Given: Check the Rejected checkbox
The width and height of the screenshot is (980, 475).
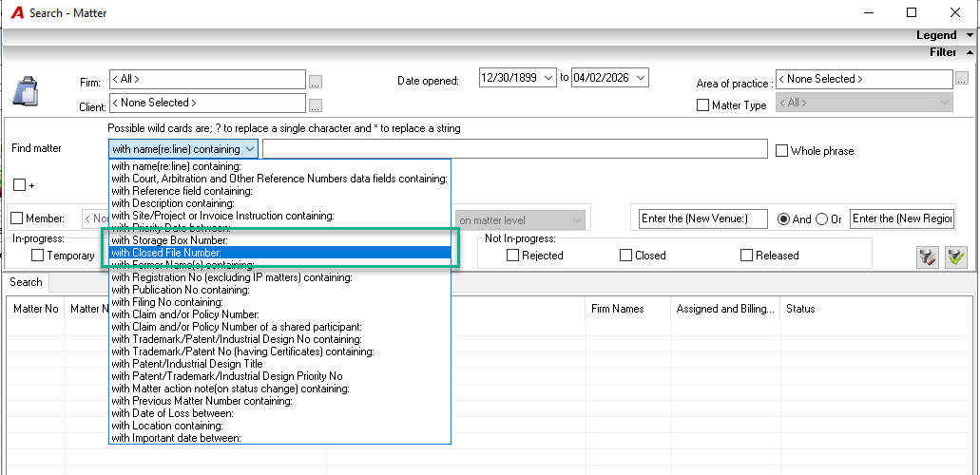Looking at the screenshot, I should [512, 255].
